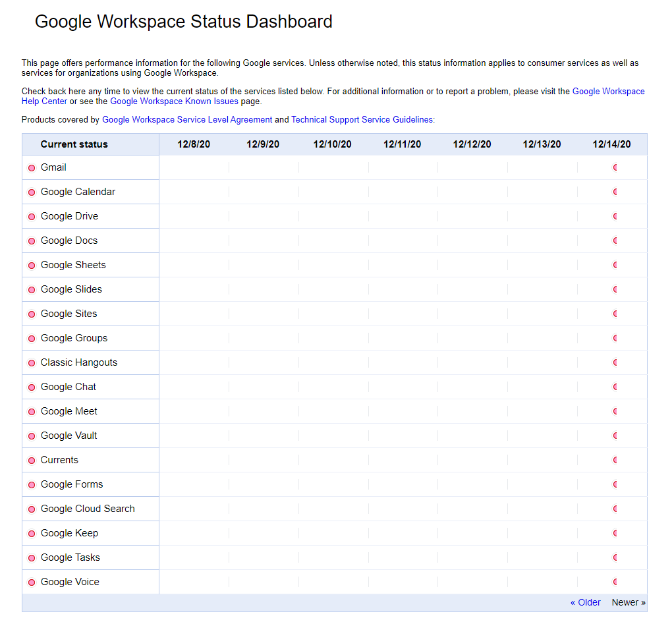Viewport: 672px width, 624px height.
Task: Open the 12/14/20 outage marker for Google Vault
Action: pos(615,436)
